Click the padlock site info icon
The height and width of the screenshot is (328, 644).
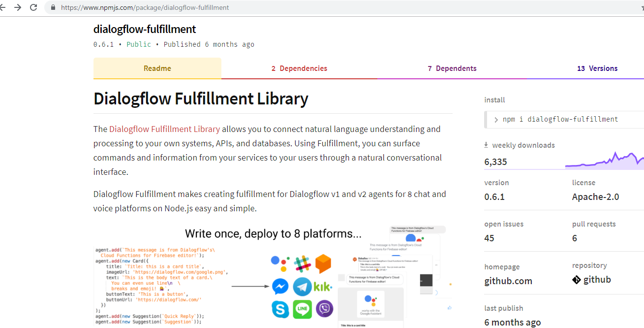[x=53, y=7]
